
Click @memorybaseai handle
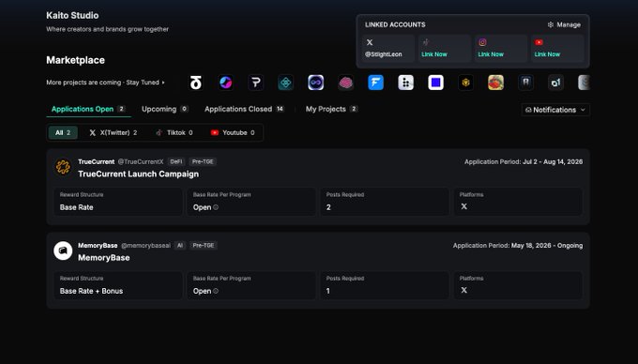click(x=145, y=246)
